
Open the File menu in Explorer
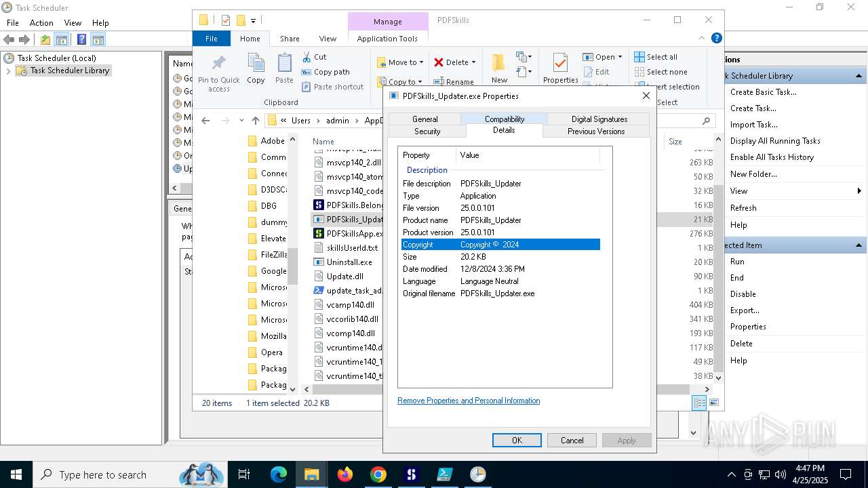click(212, 39)
